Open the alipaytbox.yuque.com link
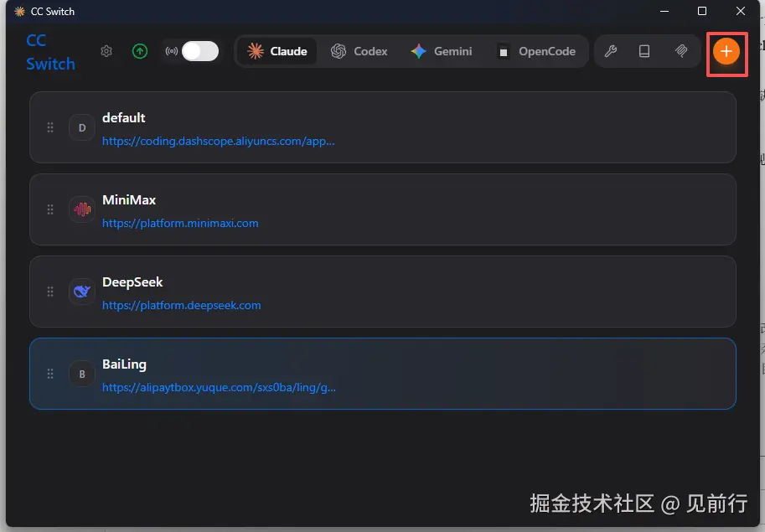 (219, 387)
